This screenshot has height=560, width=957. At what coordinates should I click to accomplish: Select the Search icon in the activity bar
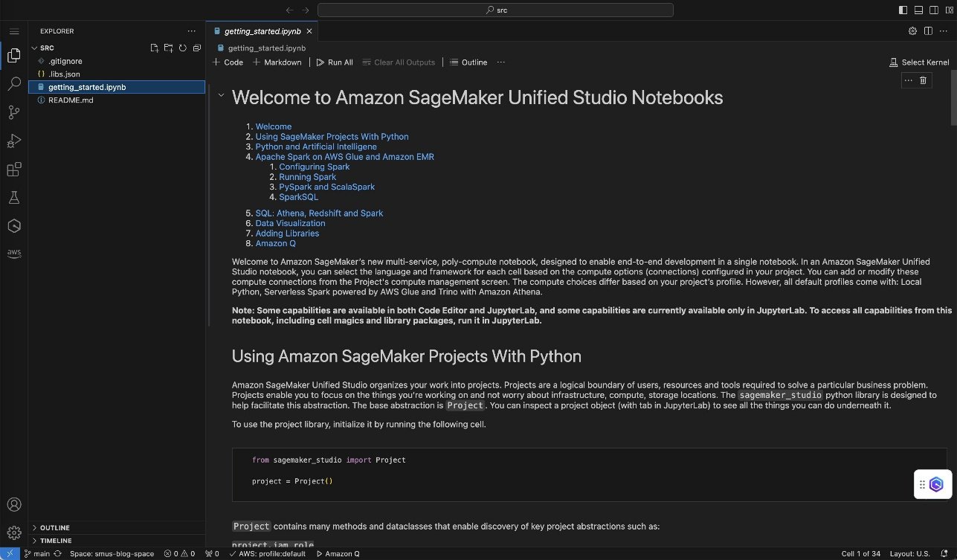point(14,83)
